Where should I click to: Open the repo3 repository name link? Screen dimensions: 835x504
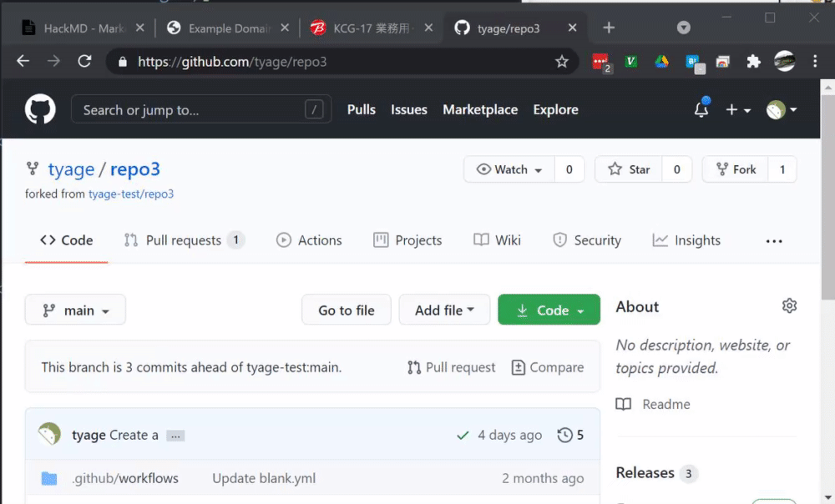tap(134, 169)
